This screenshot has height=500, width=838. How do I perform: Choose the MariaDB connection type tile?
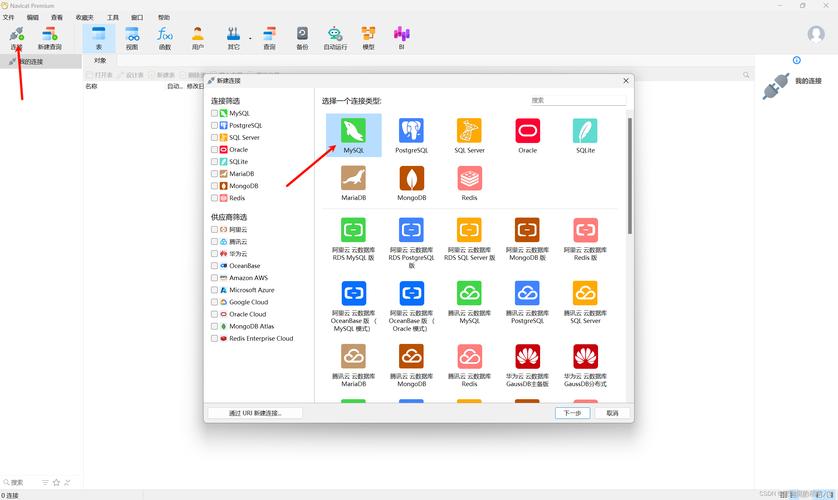[x=354, y=183]
